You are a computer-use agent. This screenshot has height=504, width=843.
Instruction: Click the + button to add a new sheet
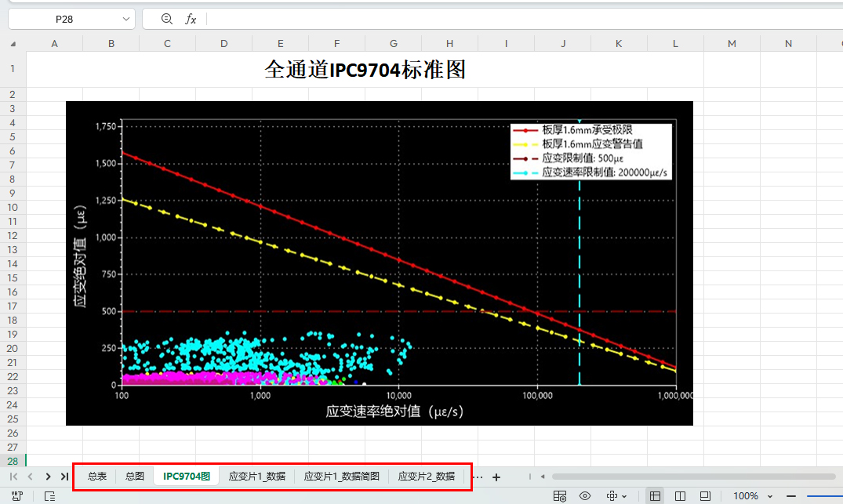tap(496, 476)
